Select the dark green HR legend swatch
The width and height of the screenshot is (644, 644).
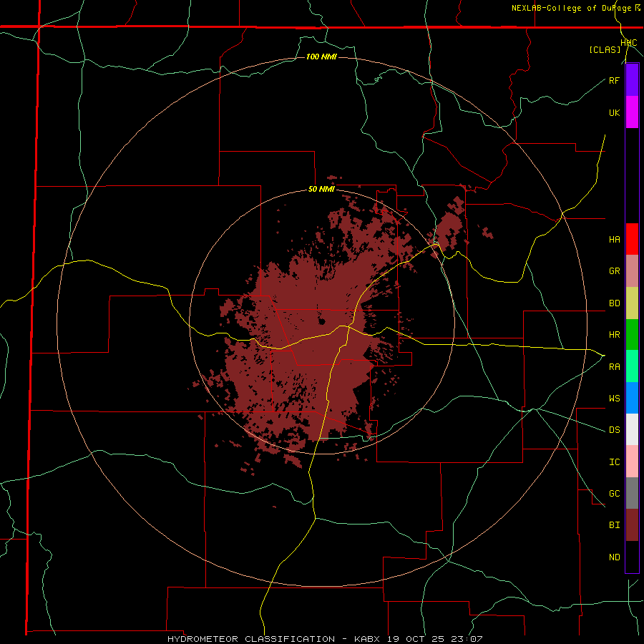click(x=632, y=335)
